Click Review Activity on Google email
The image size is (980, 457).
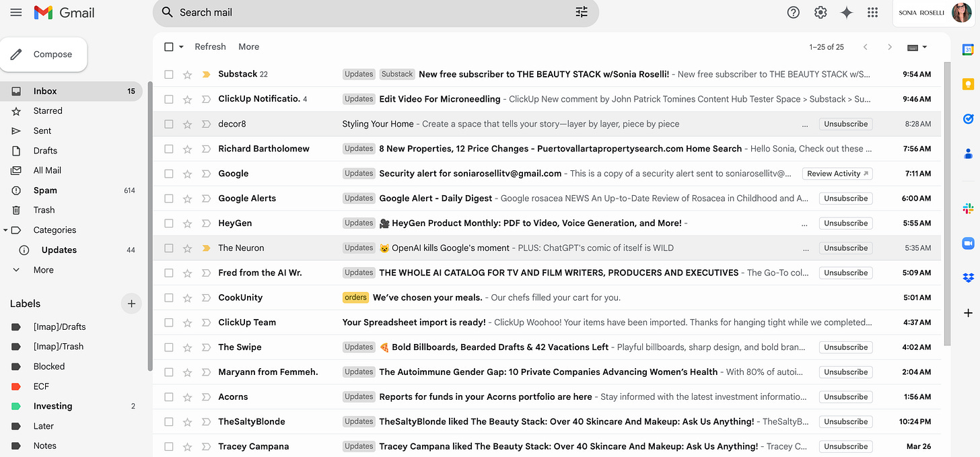[837, 174]
